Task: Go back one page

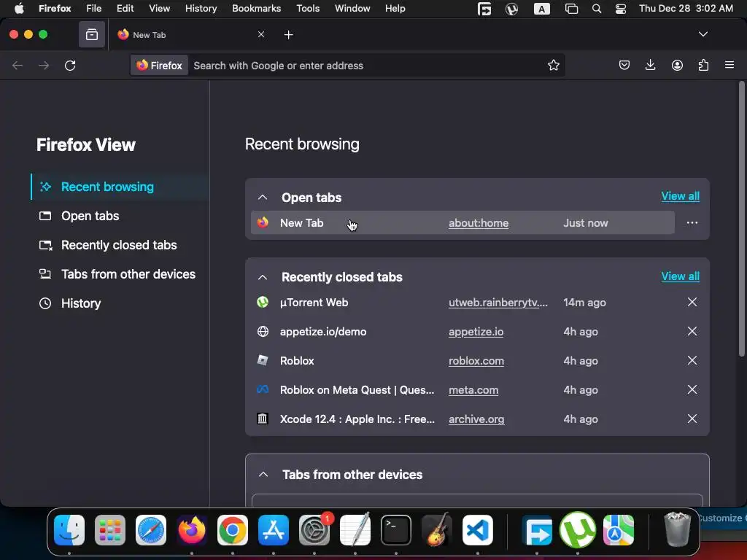Action: pyautogui.click(x=18, y=65)
